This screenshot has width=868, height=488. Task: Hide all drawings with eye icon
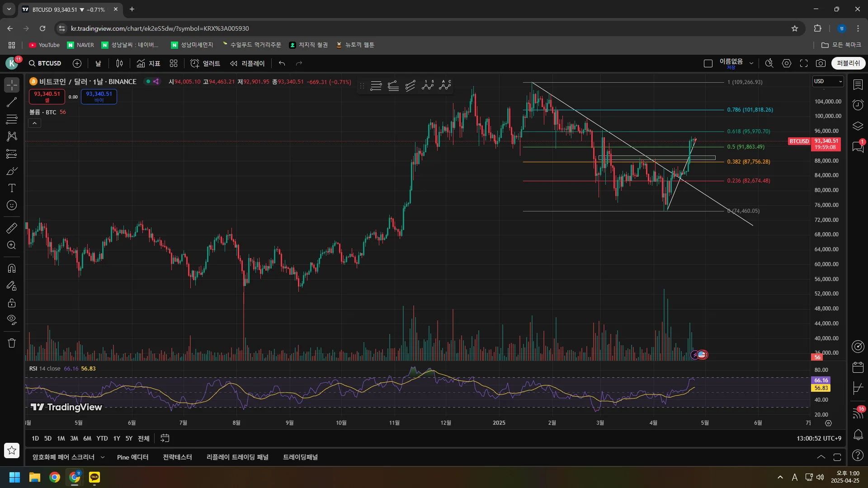pos(12,320)
